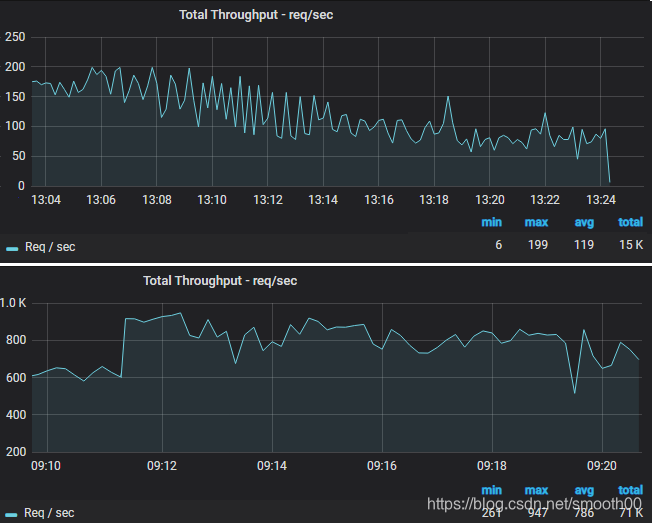Click the avg value '119' in upper legend
The height and width of the screenshot is (523, 652).
coord(584,245)
